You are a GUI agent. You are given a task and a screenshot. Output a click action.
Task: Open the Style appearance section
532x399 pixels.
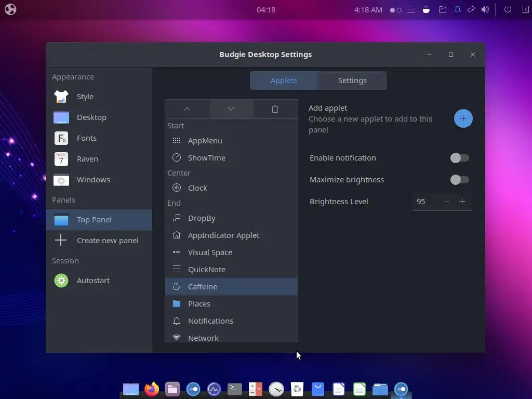coord(99,97)
